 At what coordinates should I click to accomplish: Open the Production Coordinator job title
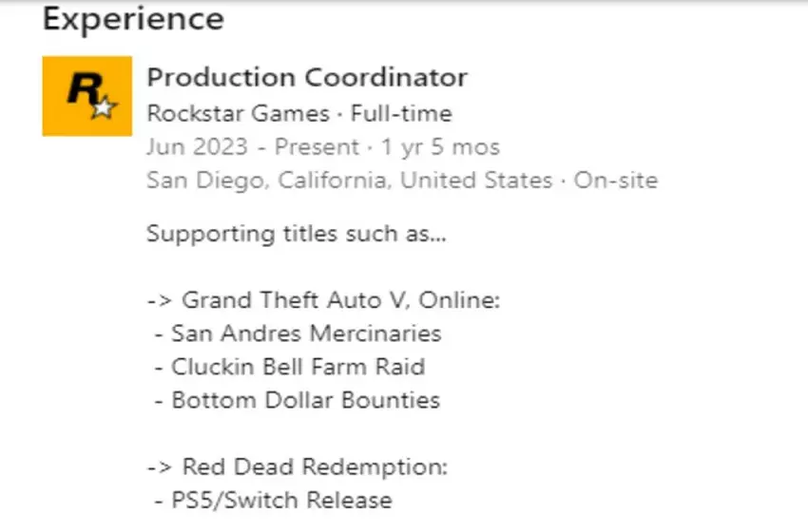(x=307, y=78)
